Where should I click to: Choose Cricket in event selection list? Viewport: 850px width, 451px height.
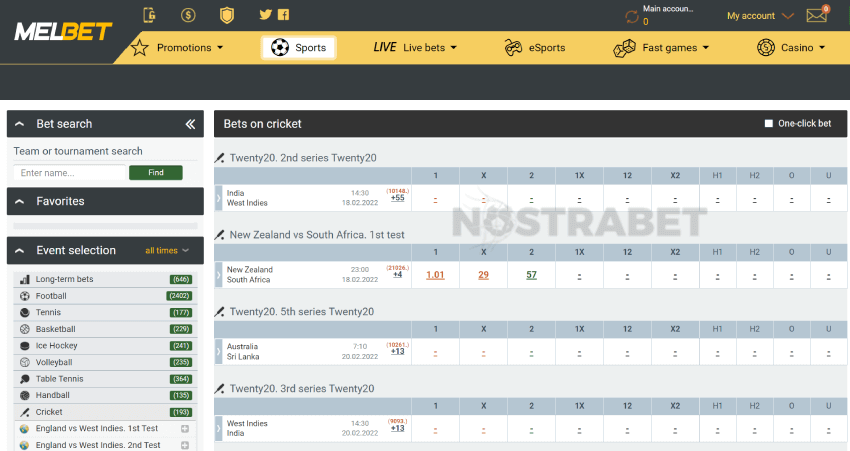click(105, 412)
